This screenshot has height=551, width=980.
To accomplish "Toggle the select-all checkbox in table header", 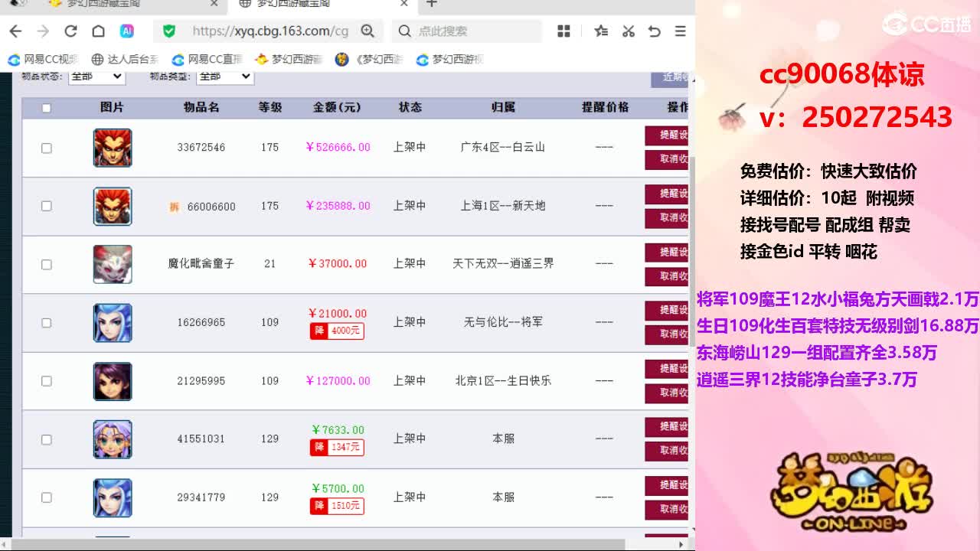I will pos(46,108).
